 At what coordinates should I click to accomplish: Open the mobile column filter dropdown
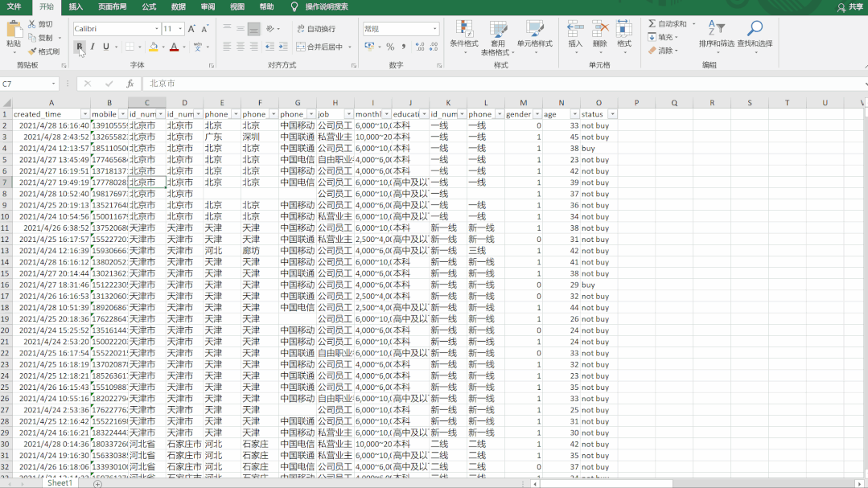coord(123,114)
